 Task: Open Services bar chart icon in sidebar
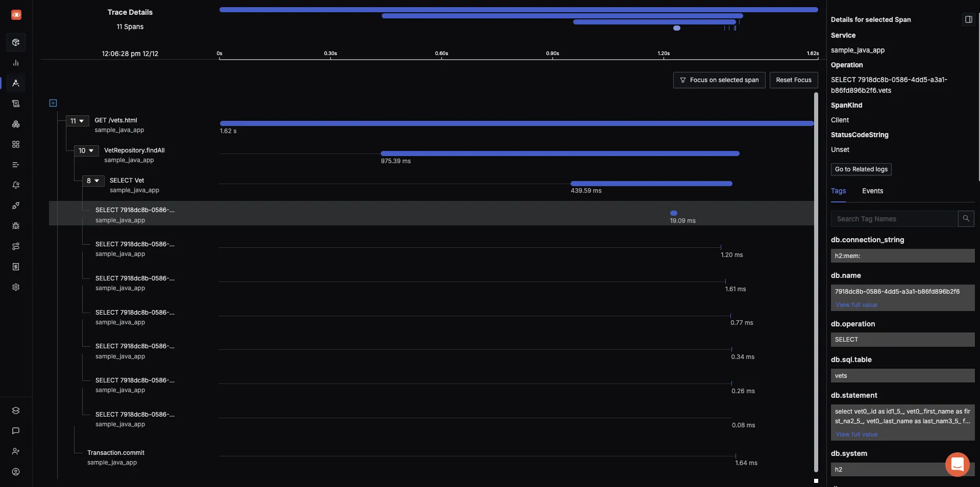[16, 63]
